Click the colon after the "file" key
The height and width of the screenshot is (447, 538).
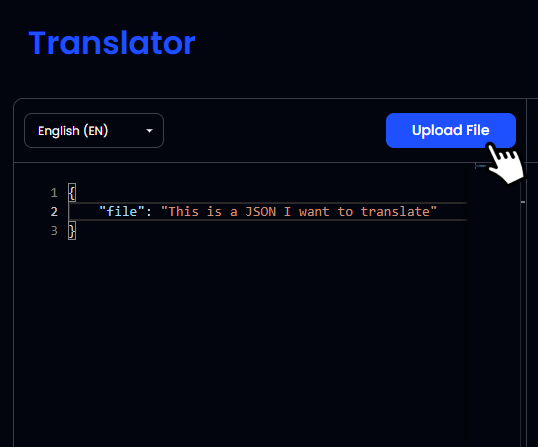[149, 212]
